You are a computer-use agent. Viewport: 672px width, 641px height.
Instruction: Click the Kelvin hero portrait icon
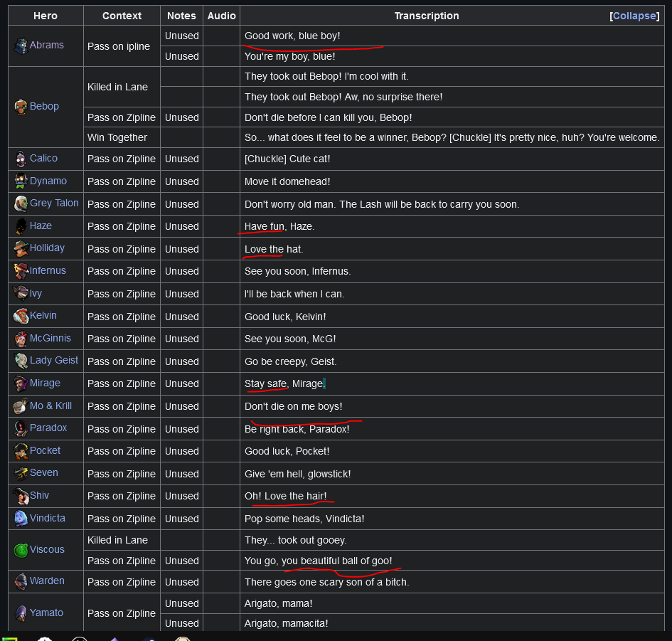21,316
